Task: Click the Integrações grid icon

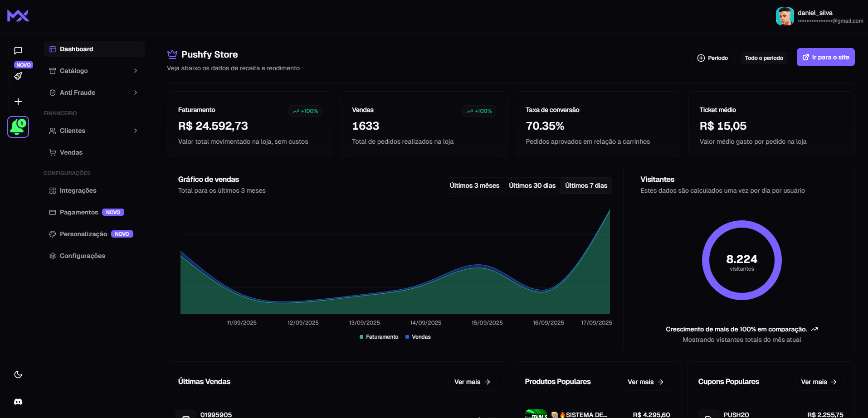Action: [53, 190]
